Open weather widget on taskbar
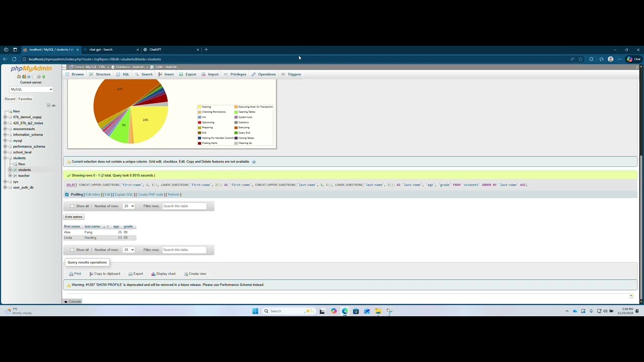Image resolution: width=644 pixels, height=362 pixels. pos(18,311)
